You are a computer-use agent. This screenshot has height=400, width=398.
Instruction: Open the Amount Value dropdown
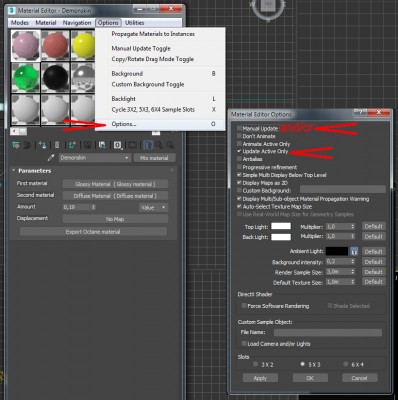coord(153,207)
